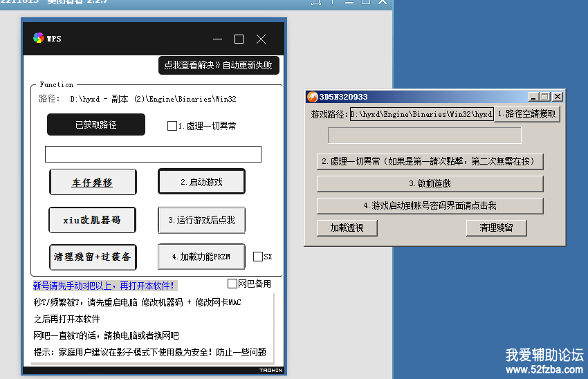Click the scrollbar beside the instructions text

tap(273, 328)
